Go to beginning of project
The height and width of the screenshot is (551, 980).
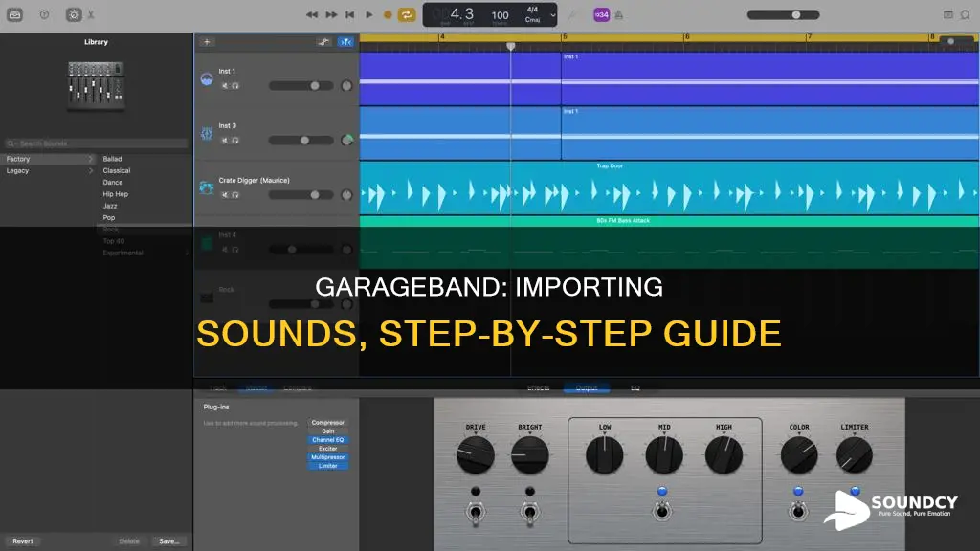350,14
